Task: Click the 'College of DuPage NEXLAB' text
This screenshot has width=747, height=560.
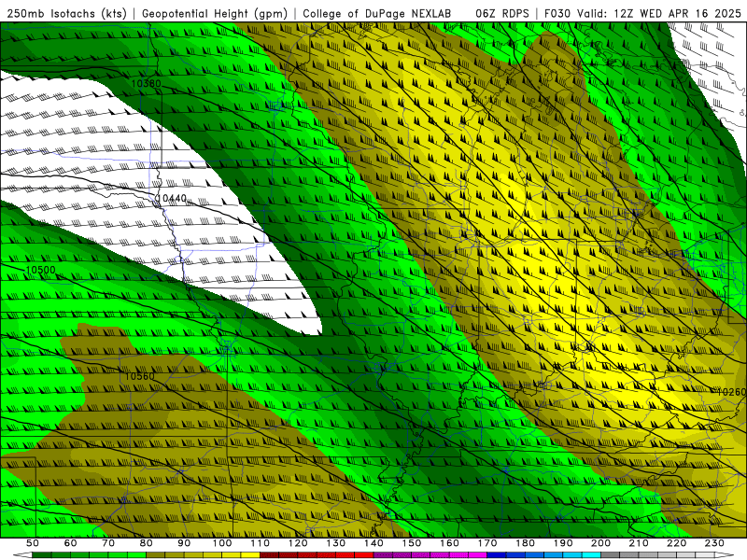Action: pos(377,13)
